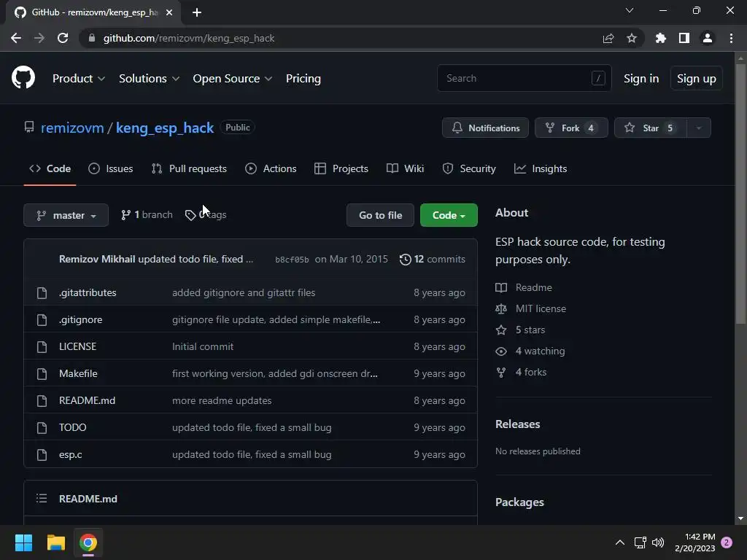Open commit hash b8cf05b
Image resolution: width=747 pixels, height=560 pixels.
pyautogui.click(x=292, y=260)
